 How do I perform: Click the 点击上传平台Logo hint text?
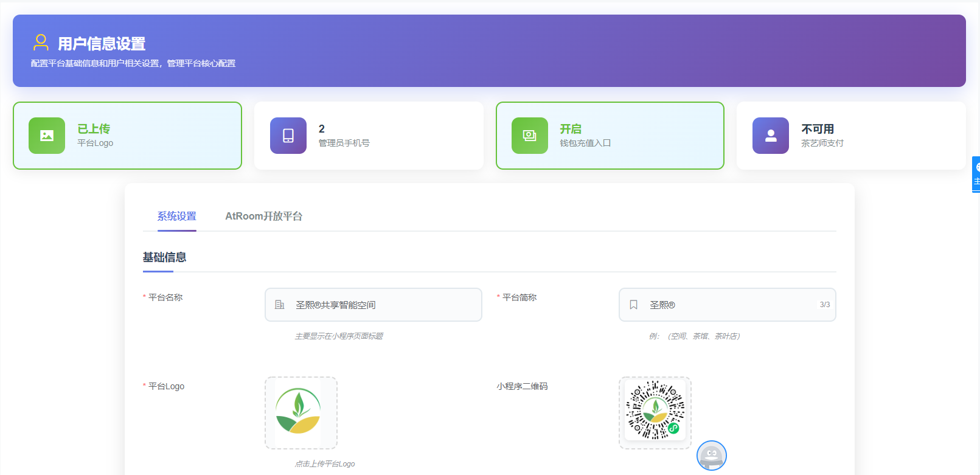(x=325, y=464)
